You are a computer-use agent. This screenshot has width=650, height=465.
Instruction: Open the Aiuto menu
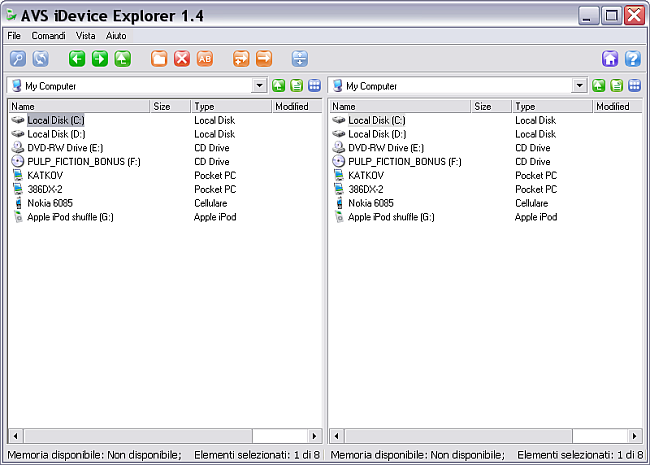click(116, 36)
